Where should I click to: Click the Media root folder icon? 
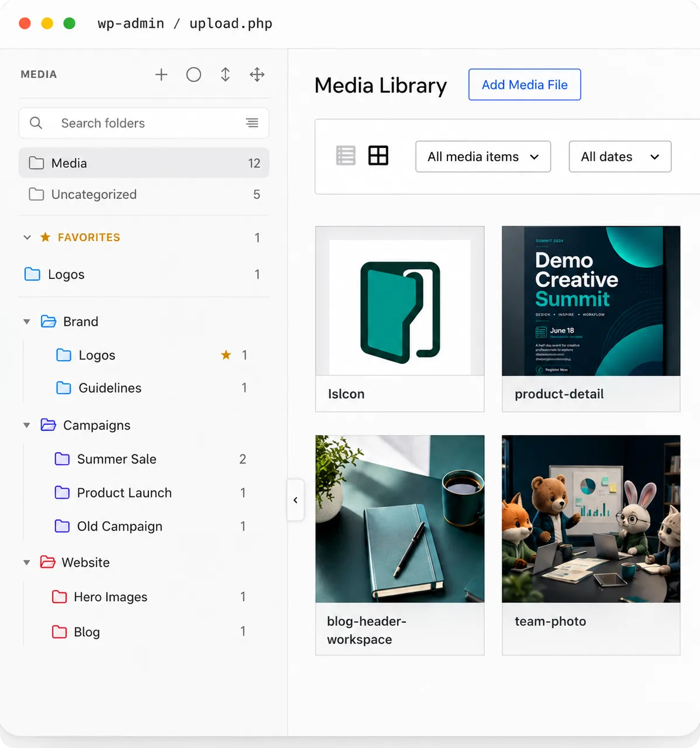(36, 163)
